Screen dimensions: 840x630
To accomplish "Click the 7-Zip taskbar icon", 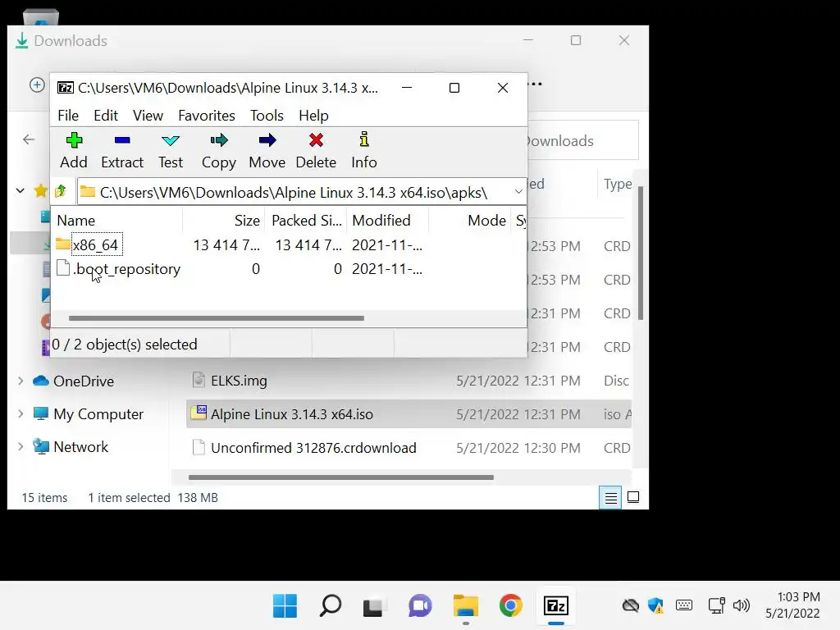I will [555, 606].
